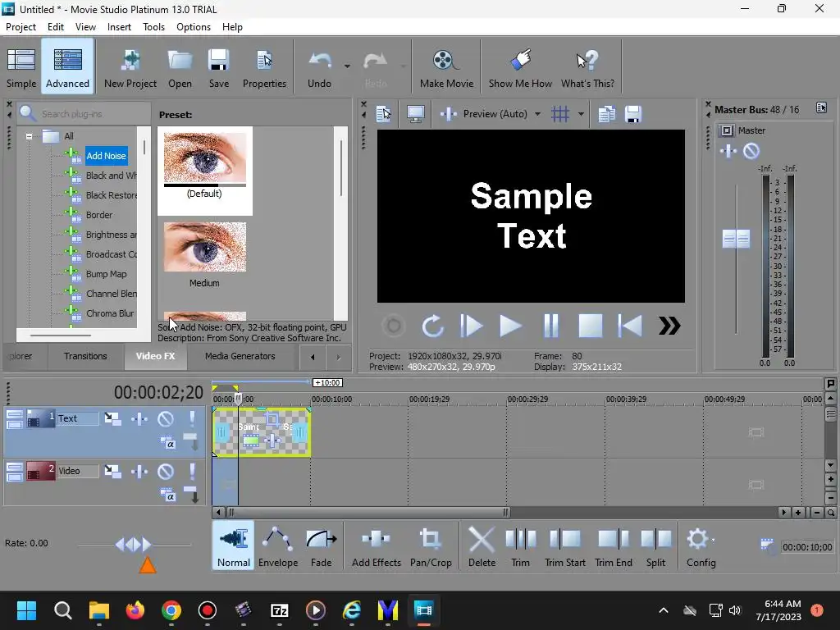Stop playback
This screenshot has width=840, height=630.
coord(591,326)
